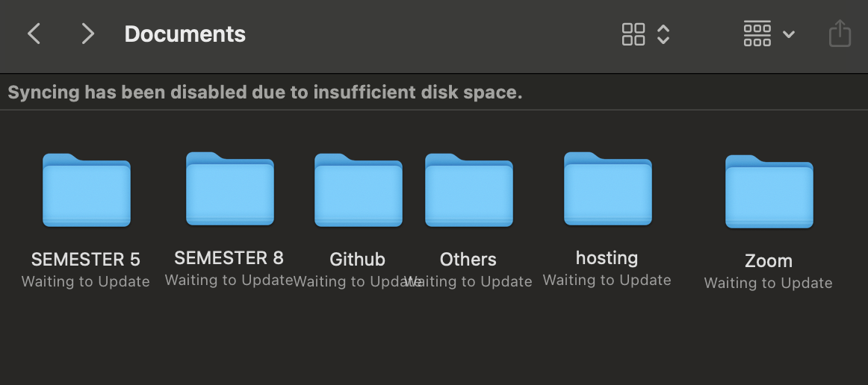868x385 pixels.
Task: Select the SEMESTER 5 folder icon
Action: [x=87, y=190]
